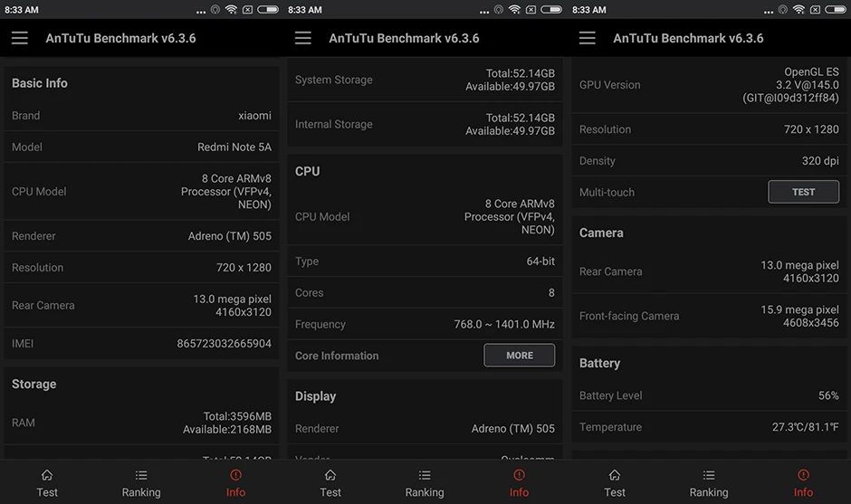Tap Cores row showing 8
The image size is (851, 504).
point(425,293)
